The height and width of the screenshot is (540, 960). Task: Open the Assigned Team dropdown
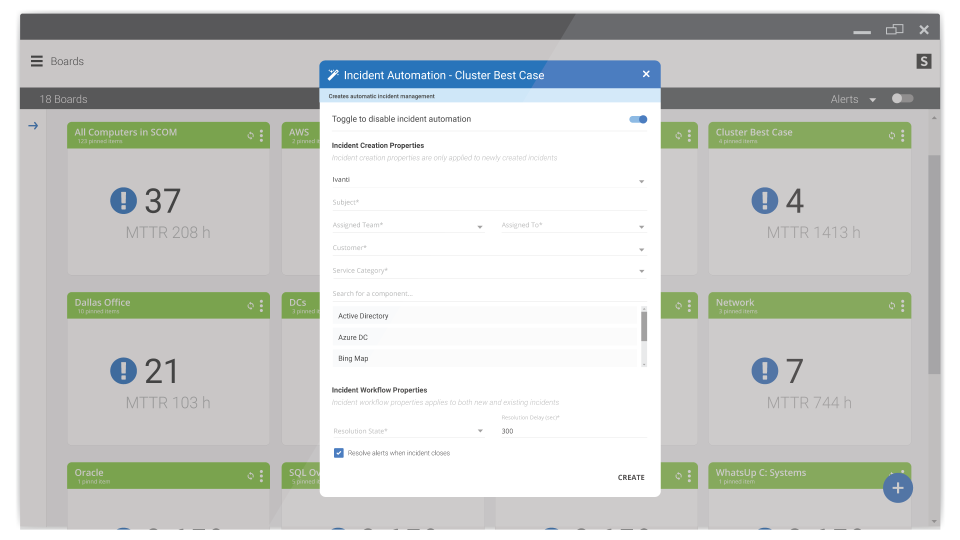408,225
